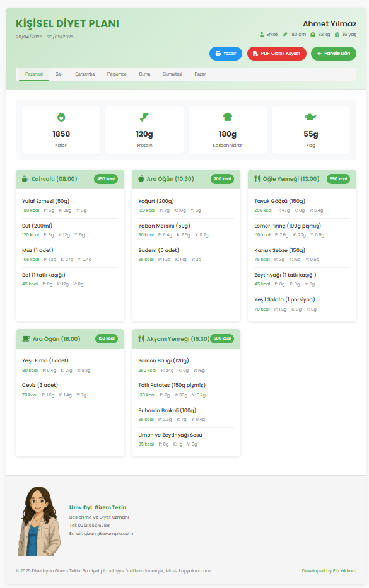Click the carbohydrate bread icon

(228, 117)
